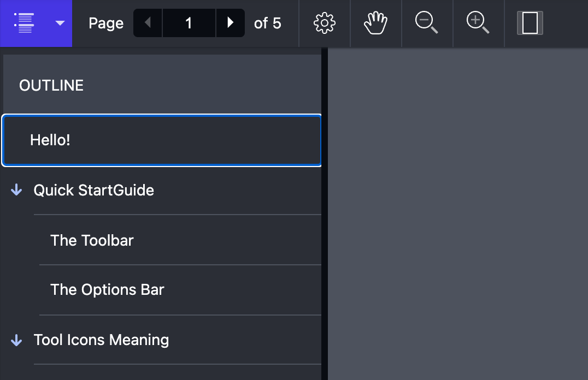Go to the previous page arrow
The image size is (588, 380).
coord(148,23)
